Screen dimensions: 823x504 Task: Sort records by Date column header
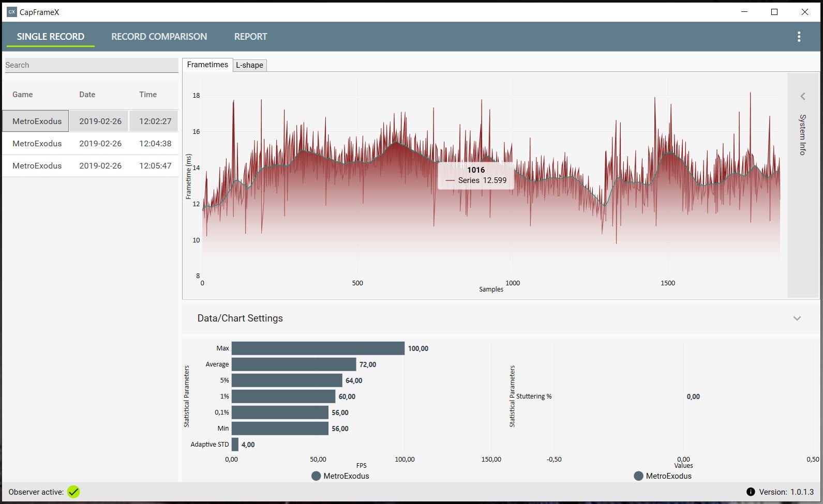(87, 95)
